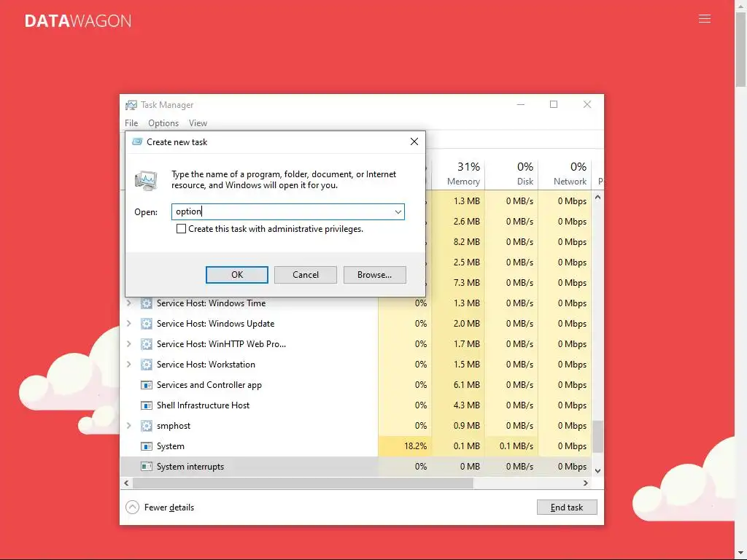Expand Service Host: WinHTTP Web Pro row
The image size is (747, 560).
[x=128, y=344]
